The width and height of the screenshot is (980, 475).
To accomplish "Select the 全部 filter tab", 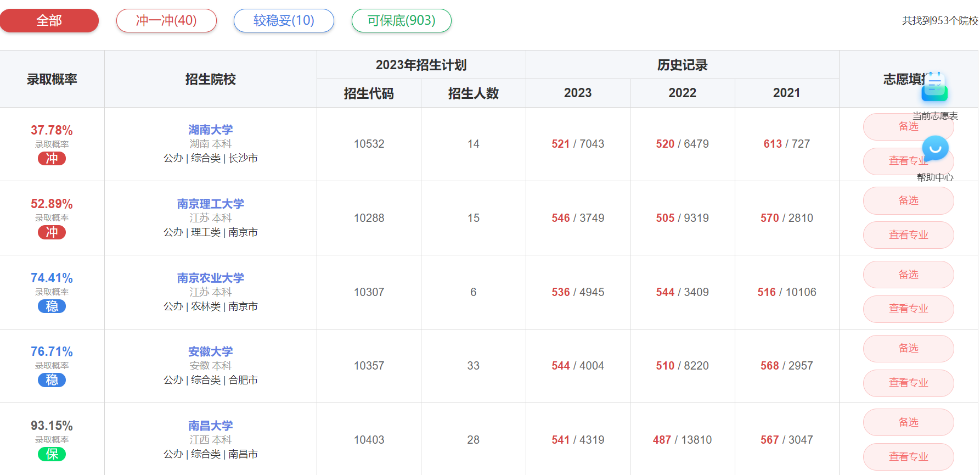I will [x=49, y=21].
